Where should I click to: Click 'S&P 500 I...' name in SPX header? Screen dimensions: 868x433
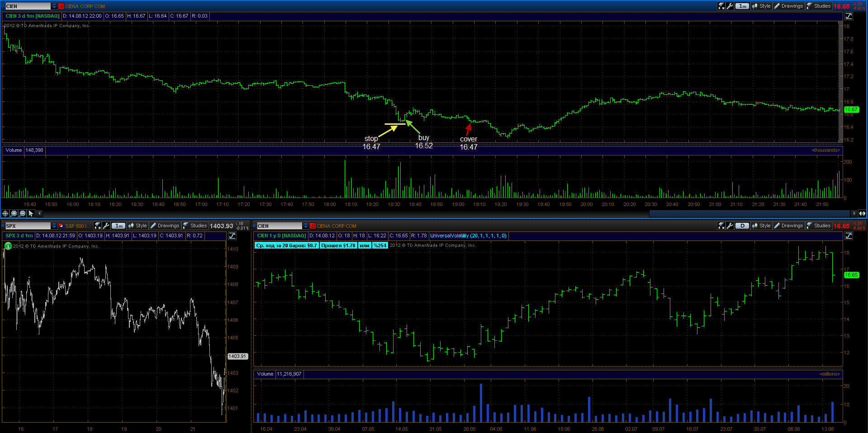tap(78, 226)
